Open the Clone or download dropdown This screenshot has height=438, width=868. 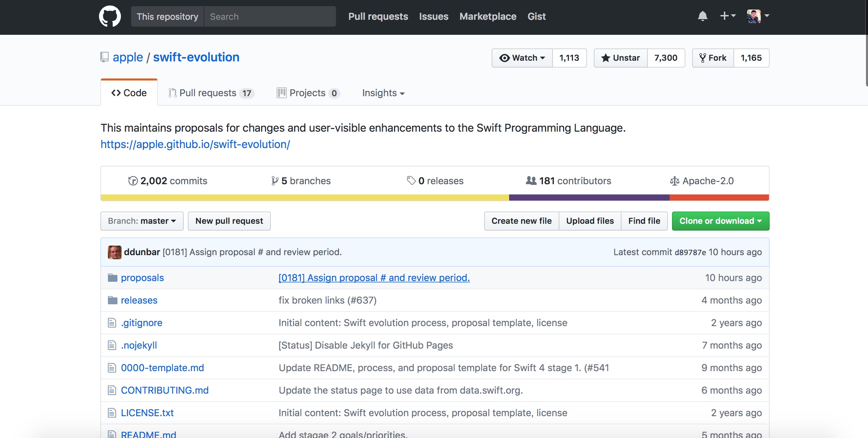coord(720,221)
